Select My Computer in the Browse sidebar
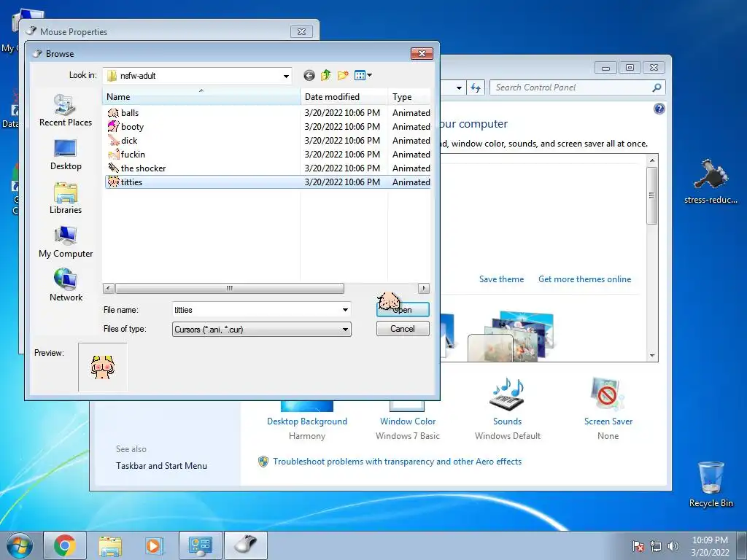 tap(66, 242)
